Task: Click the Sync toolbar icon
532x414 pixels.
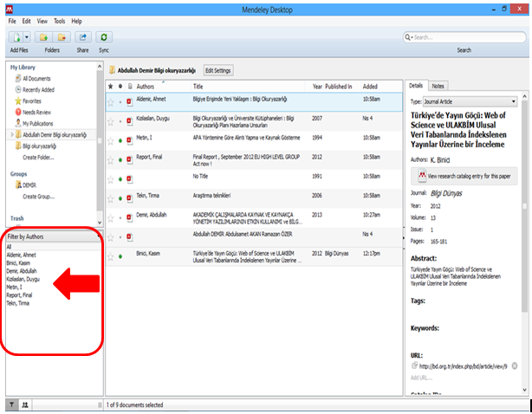Action: (x=104, y=37)
